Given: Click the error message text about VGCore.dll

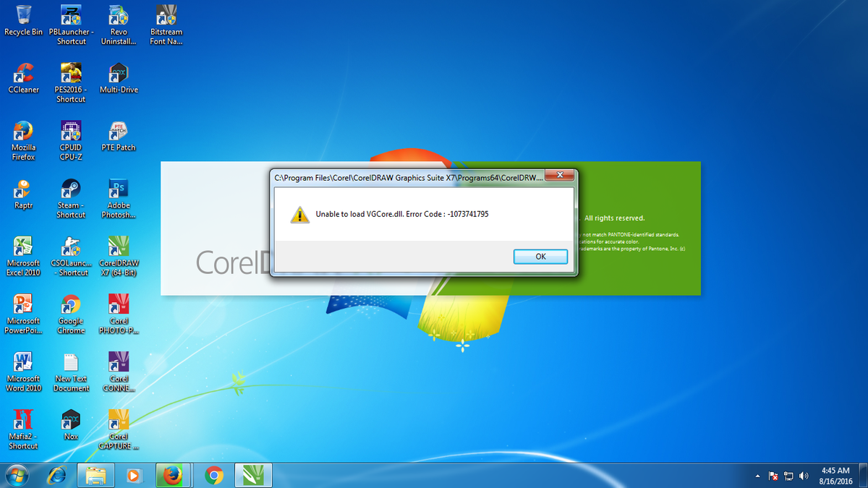Looking at the screenshot, I should pyautogui.click(x=401, y=214).
